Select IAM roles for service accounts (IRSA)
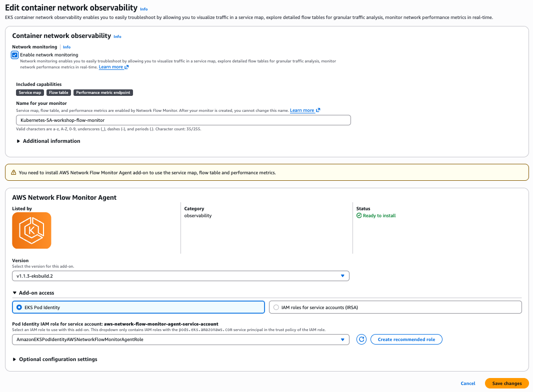533x392 pixels. pos(395,307)
